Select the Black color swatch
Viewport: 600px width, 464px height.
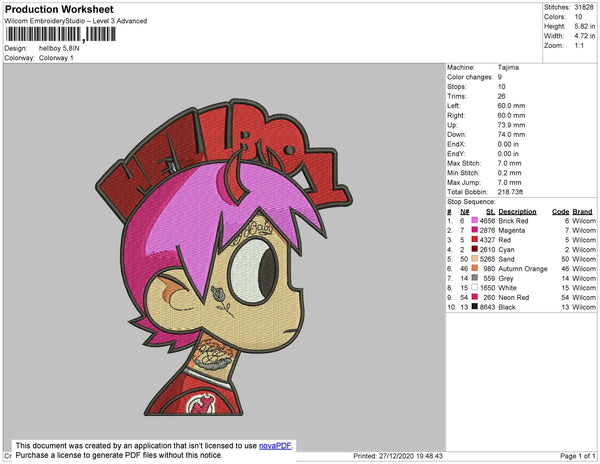pos(475,306)
